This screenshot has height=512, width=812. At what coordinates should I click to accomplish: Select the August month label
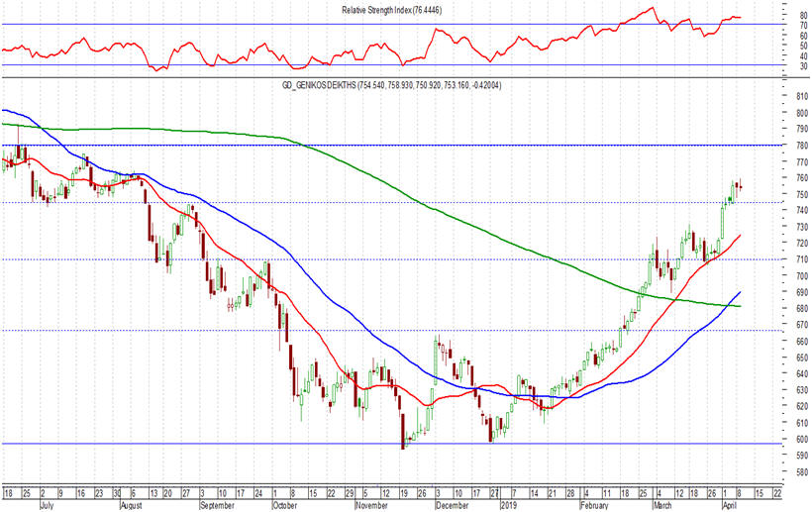131,505
